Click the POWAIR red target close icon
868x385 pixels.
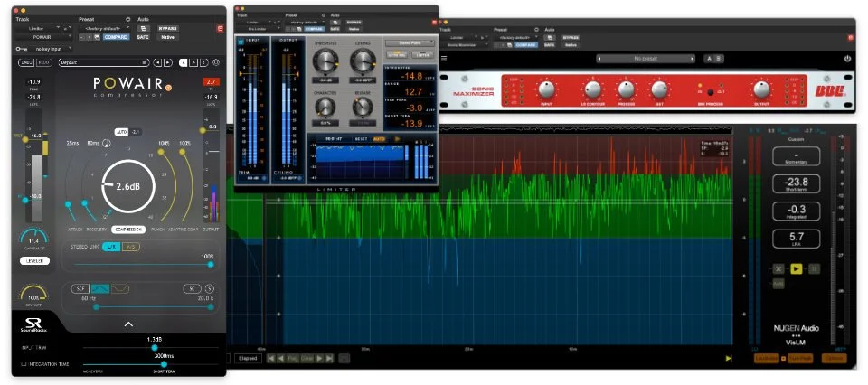point(220,28)
